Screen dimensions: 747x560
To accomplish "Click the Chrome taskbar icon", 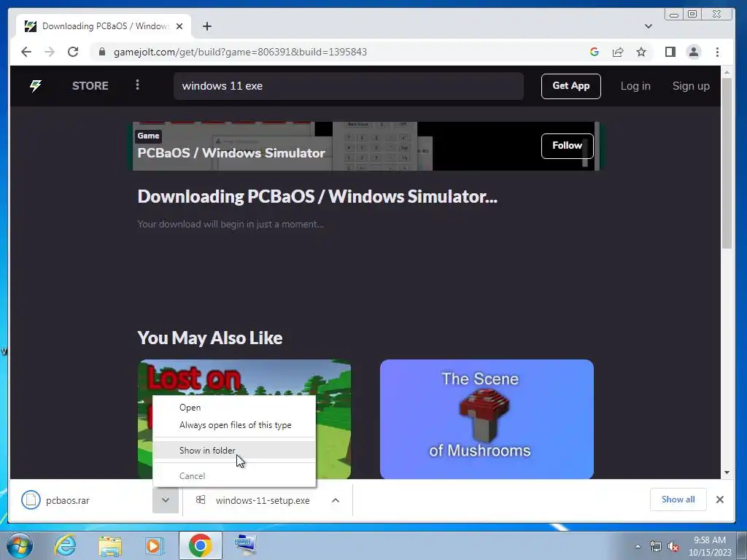I will coord(200,545).
